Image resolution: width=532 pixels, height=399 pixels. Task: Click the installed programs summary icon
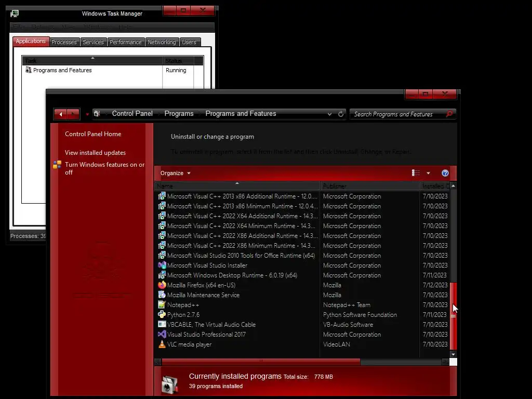pos(170,384)
